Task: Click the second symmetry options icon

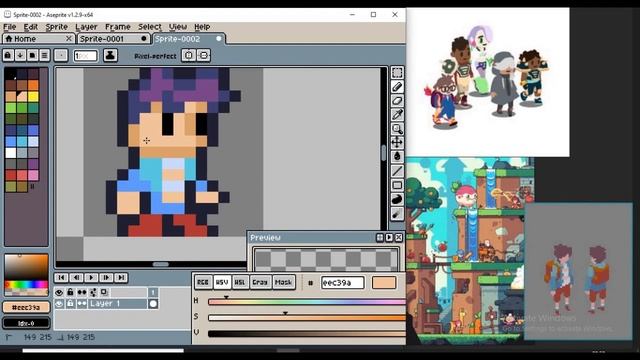Action: point(203,55)
